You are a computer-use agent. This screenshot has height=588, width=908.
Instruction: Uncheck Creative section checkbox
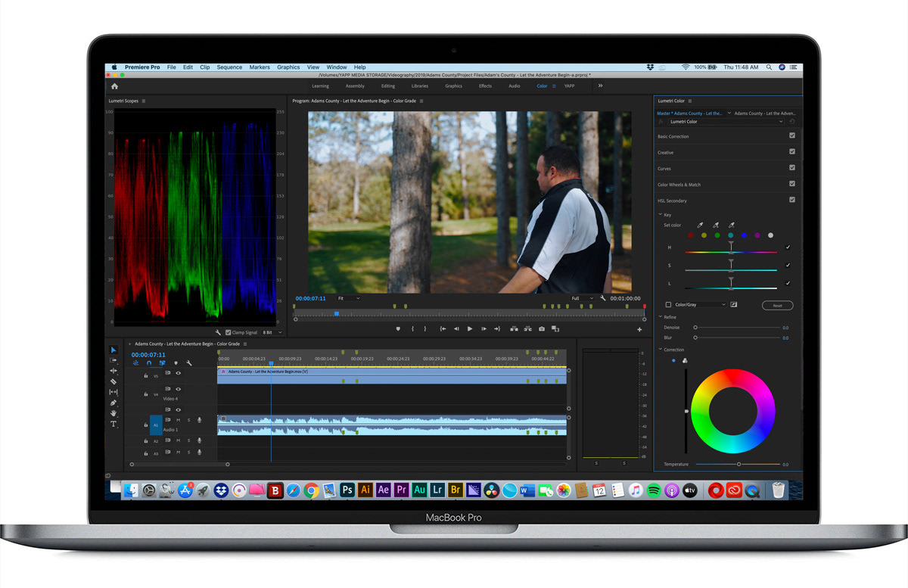(792, 151)
